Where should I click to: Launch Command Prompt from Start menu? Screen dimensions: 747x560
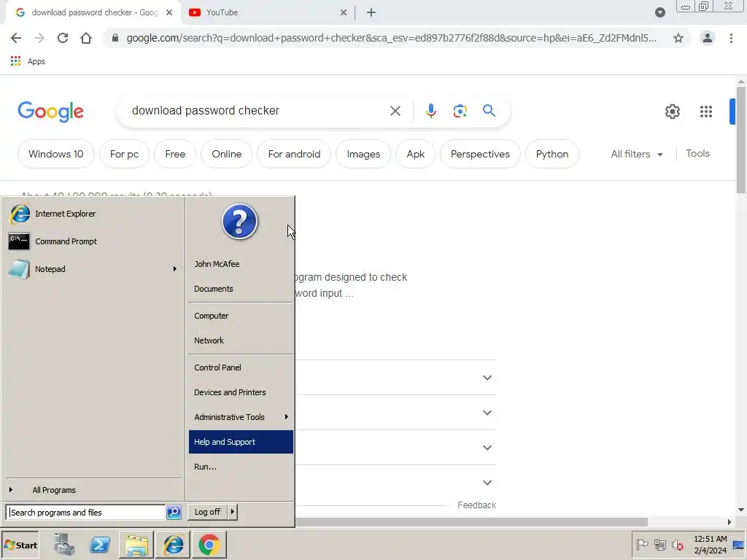pyautogui.click(x=93, y=241)
